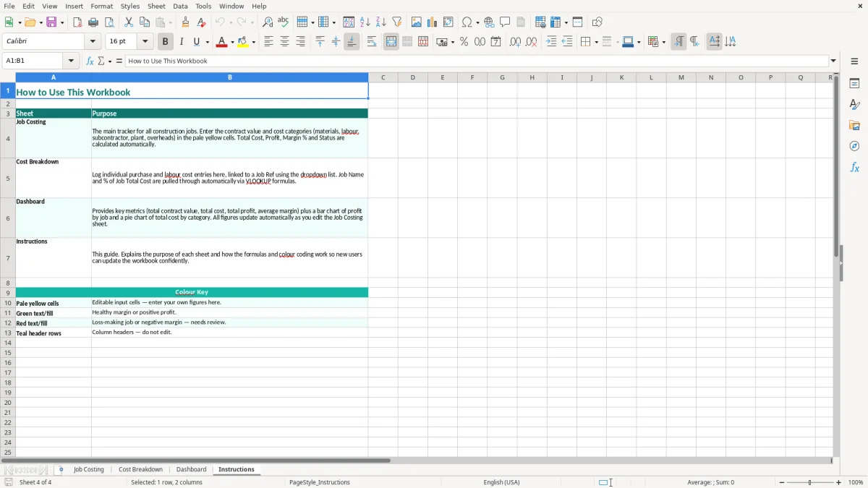Open the font color dropdown arrow

click(x=232, y=42)
